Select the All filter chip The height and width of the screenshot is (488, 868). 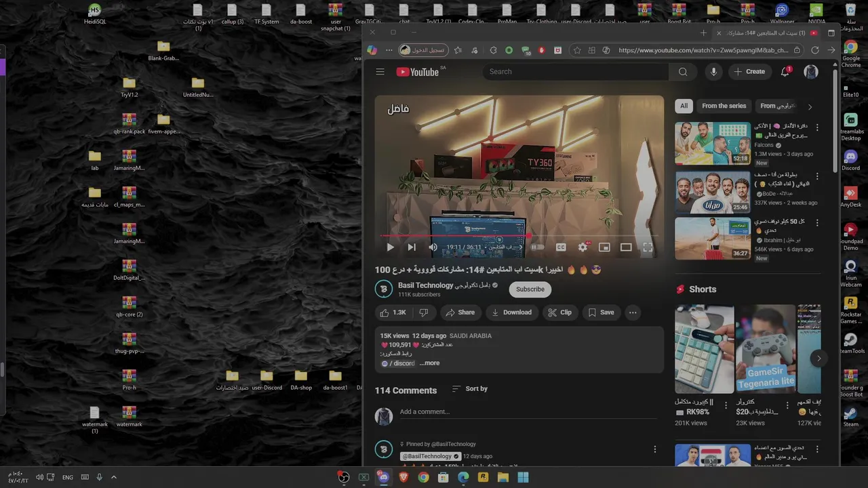[684, 106]
